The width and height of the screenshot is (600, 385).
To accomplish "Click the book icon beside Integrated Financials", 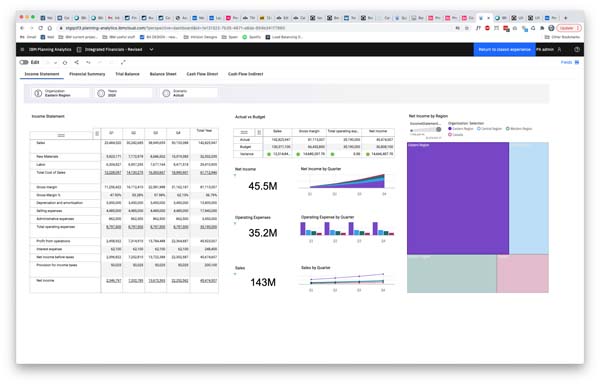I will (79, 49).
